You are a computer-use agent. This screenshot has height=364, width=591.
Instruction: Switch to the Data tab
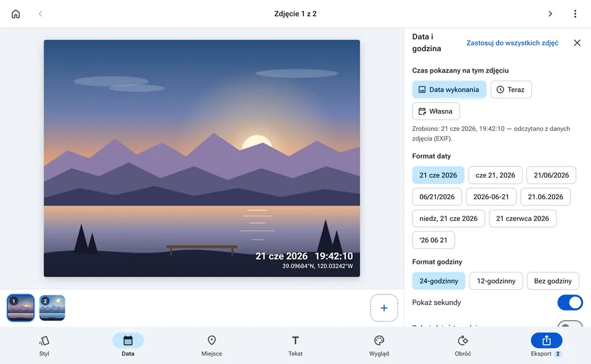coord(128,346)
